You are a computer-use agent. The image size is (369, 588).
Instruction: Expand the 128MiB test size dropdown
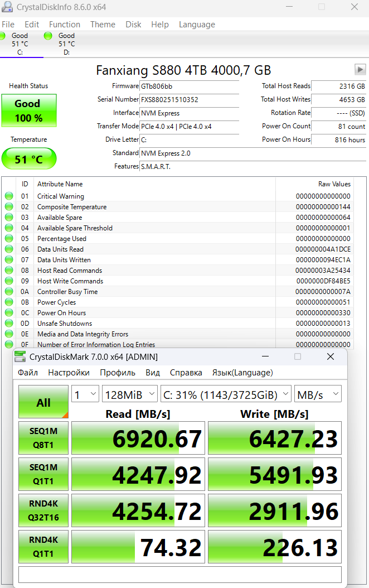tap(130, 395)
